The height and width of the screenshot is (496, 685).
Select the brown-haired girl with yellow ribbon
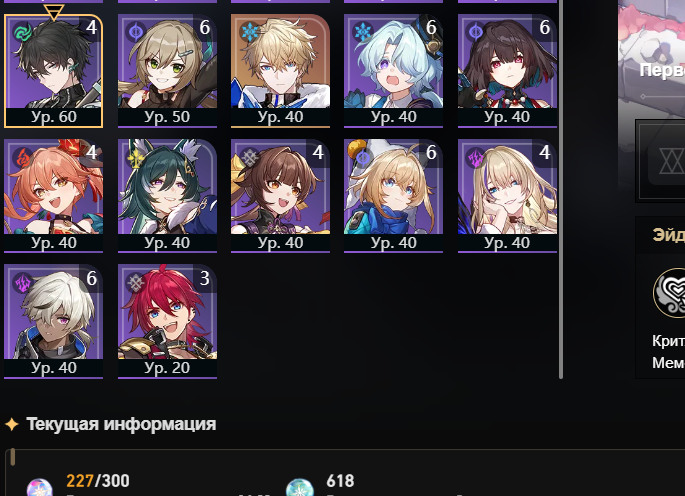pyautogui.click(x=280, y=196)
